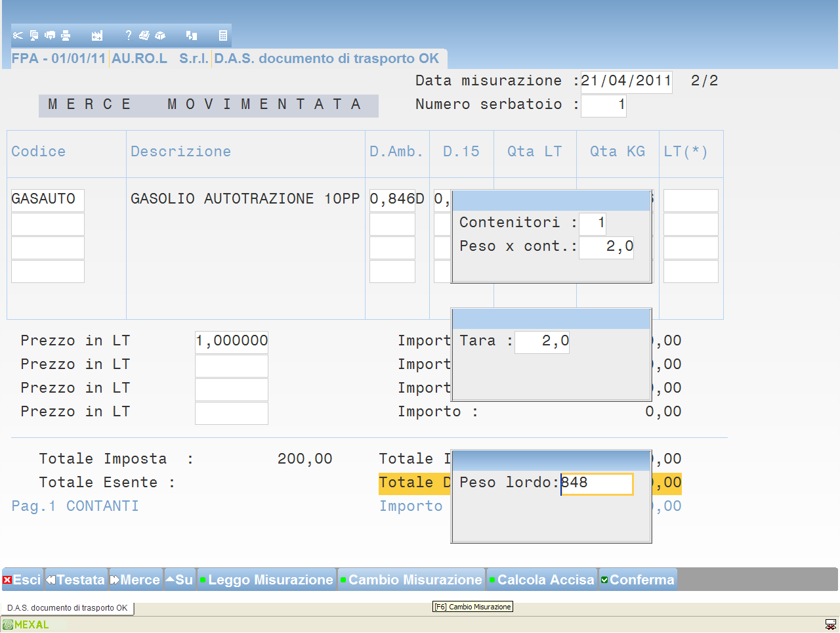Viewport: 840px width, 633px height.
Task: Click the printer icon in toolbar
Action: [66, 35]
